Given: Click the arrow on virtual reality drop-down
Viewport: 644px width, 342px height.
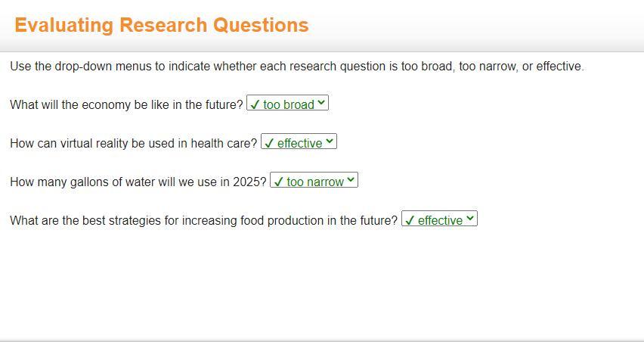Looking at the screenshot, I should 330,141.
